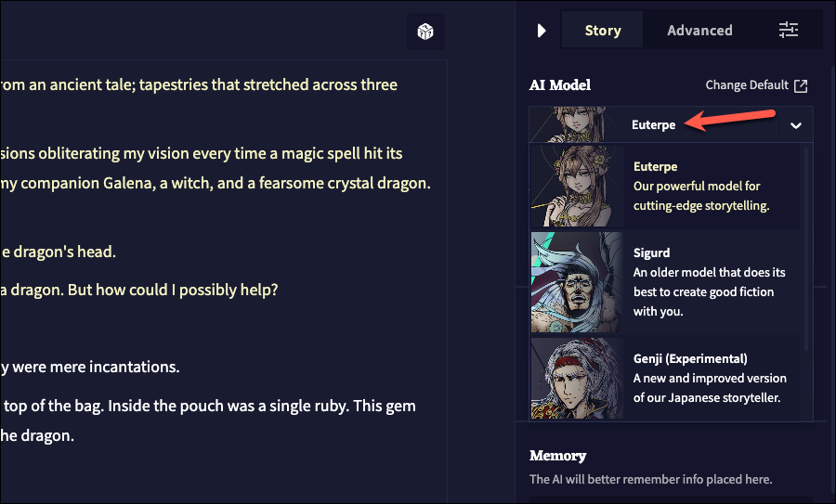The image size is (836, 504).
Task: Collapse the AI Model dropdown chevron
Action: (x=796, y=125)
